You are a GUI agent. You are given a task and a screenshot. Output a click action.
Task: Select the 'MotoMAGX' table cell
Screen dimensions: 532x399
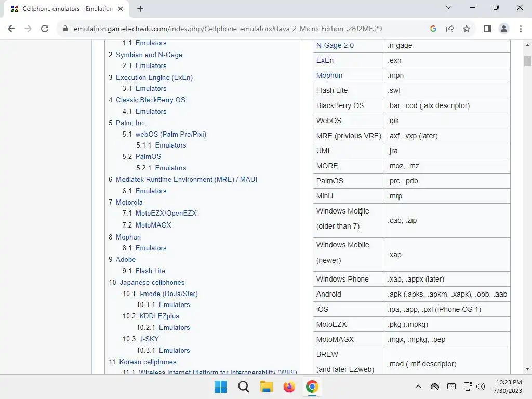point(349,339)
